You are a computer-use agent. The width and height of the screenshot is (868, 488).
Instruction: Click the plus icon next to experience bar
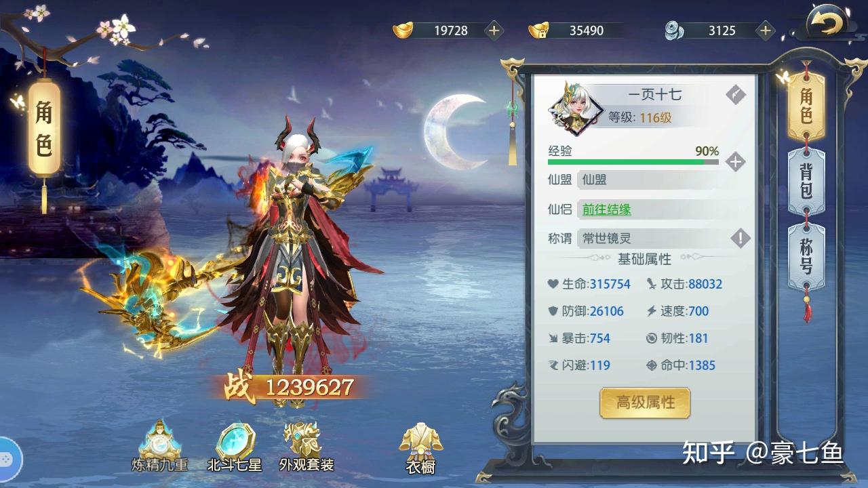pyautogui.click(x=735, y=162)
